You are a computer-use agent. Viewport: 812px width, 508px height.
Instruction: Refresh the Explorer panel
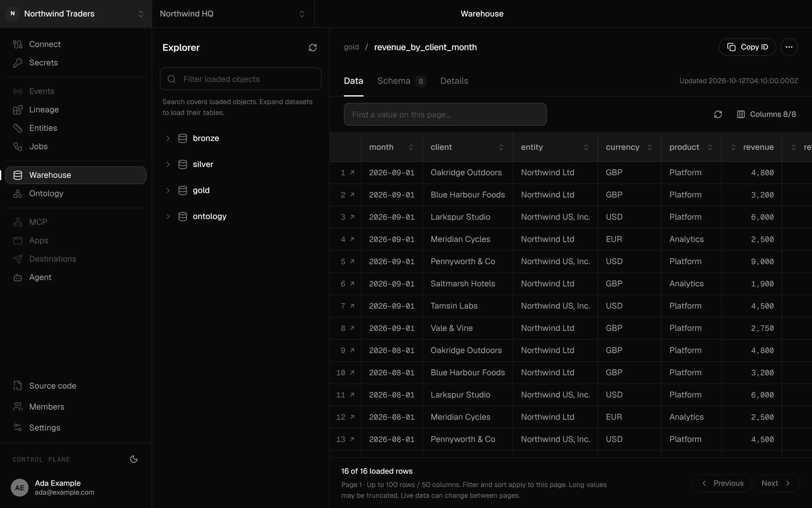pyautogui.click(x=312, y=48)
